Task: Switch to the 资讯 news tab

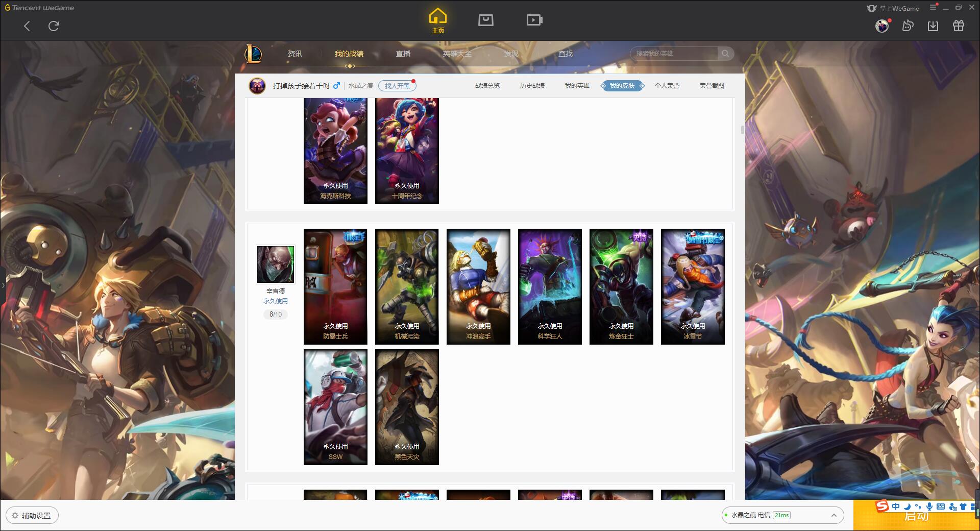Action: tap(295, 54)
